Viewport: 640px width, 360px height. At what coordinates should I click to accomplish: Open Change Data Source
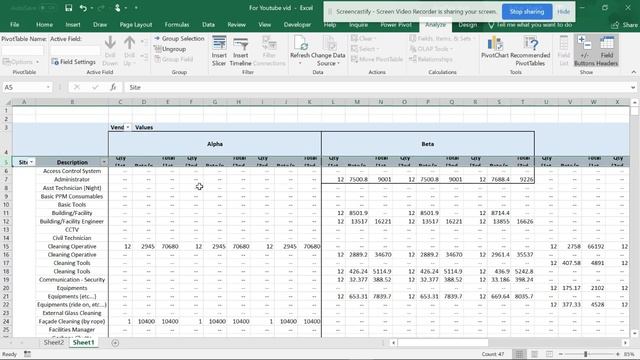coord(329,51)
